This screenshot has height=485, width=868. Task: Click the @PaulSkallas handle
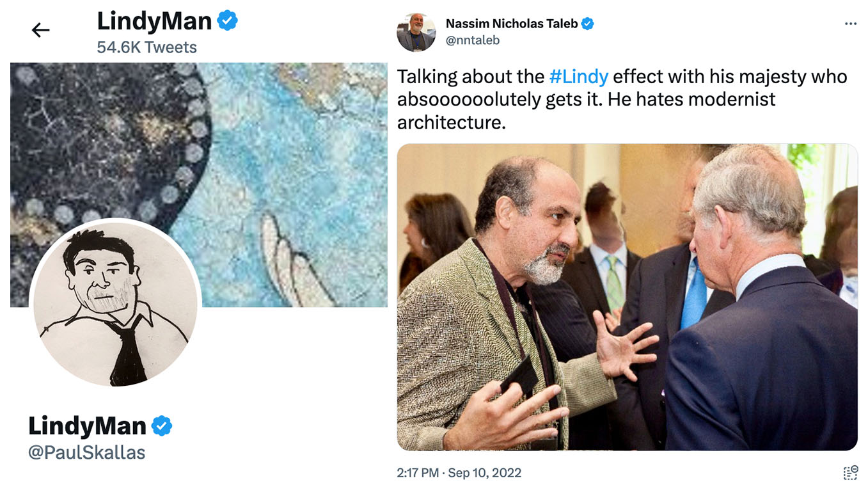pos(87,452)
